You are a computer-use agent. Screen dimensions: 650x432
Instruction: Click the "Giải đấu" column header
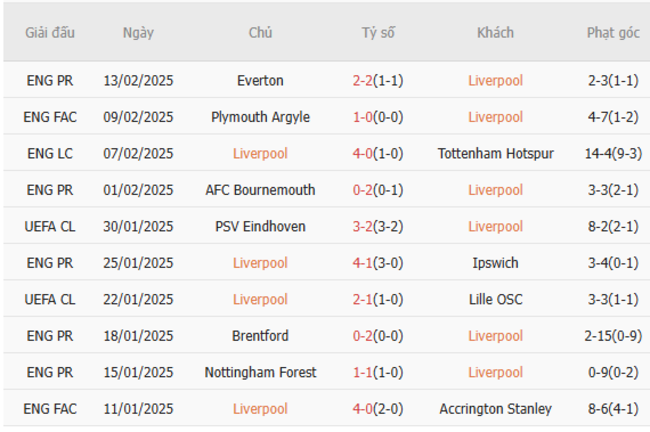point(50,32)
